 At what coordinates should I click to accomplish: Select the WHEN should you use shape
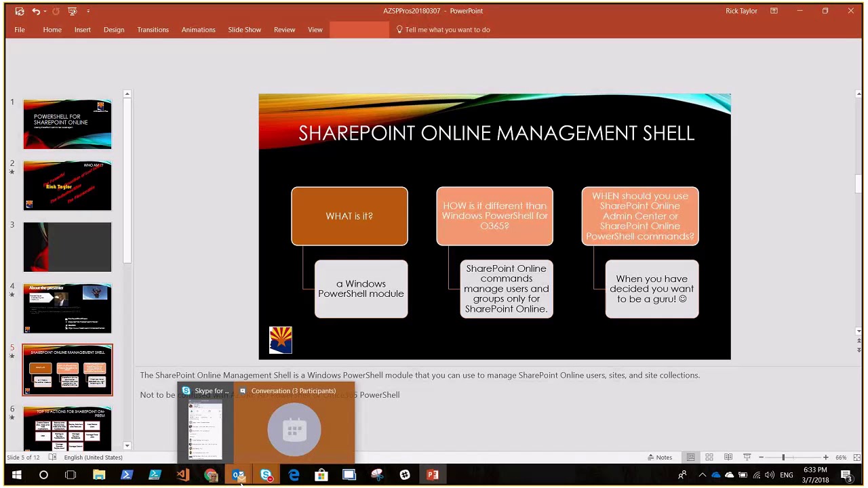tap(639, 216)
